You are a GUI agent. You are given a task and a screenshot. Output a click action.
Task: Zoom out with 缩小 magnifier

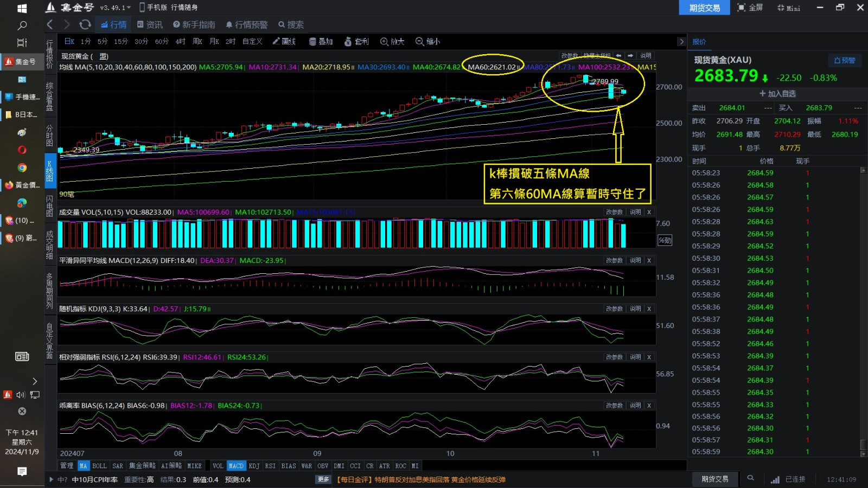tap(427, 41)
